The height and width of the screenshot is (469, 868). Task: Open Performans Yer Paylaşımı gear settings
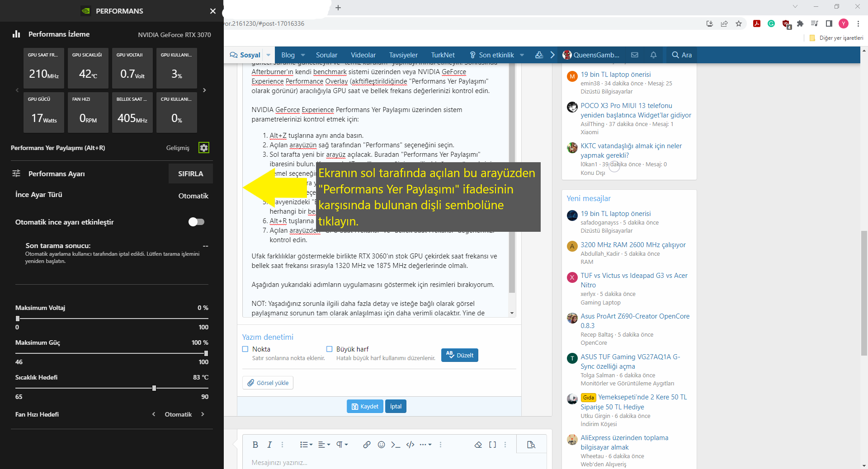click(x=204, y=148)
